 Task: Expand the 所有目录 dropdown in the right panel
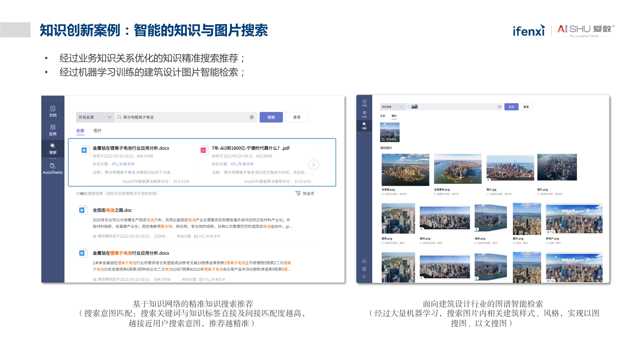(x=392, y=107)
